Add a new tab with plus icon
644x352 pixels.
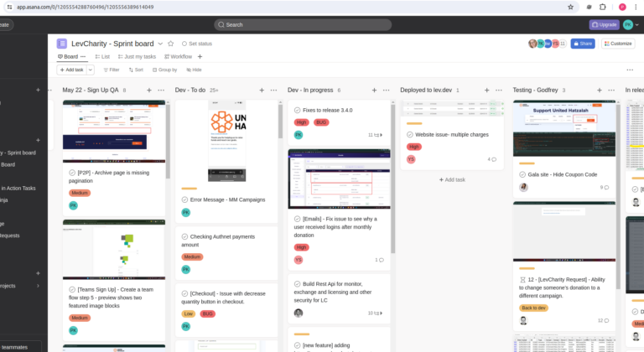(200, 57)
